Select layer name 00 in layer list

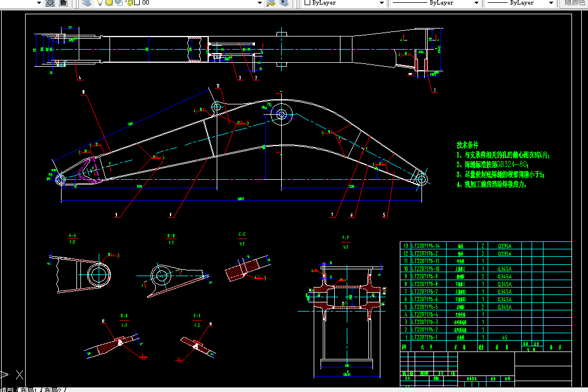click(x=145, y=3)
